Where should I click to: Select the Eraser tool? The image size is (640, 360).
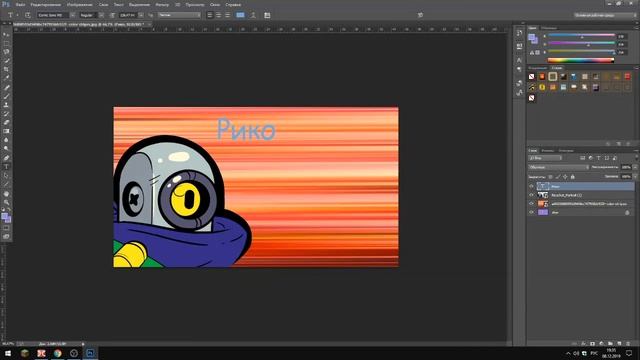(x=6, y=122)
